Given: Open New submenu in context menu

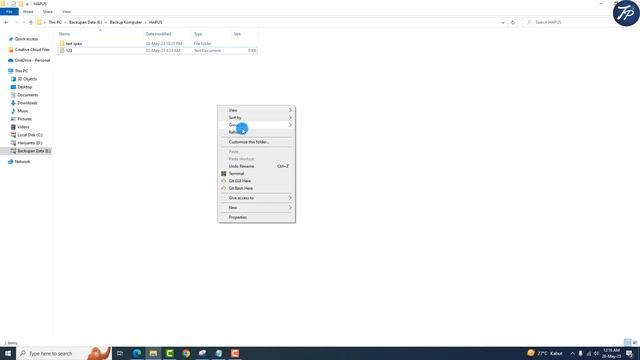Looking at the screenshot, I should pos(256,208).
